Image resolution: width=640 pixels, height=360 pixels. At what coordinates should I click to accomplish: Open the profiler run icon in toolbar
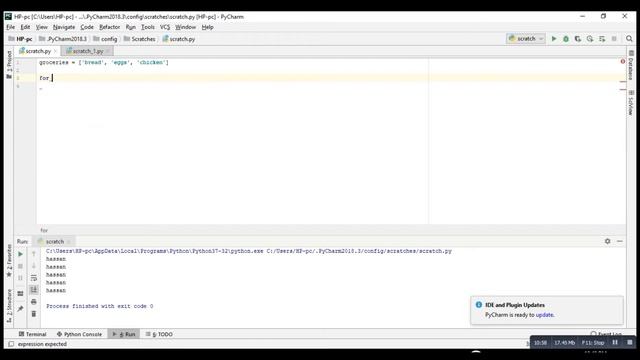pyautogui.click(x=590, y=39)
